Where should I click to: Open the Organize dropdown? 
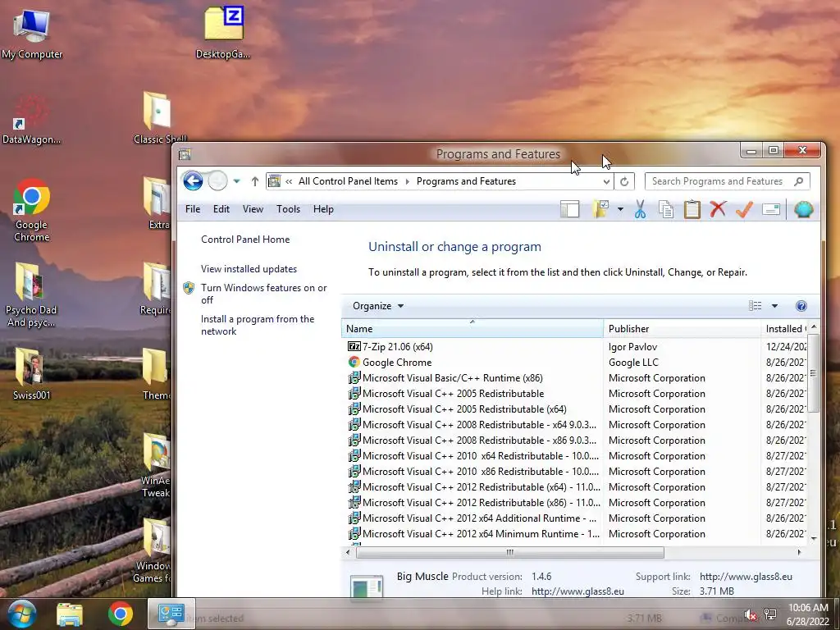pos(377,306)
